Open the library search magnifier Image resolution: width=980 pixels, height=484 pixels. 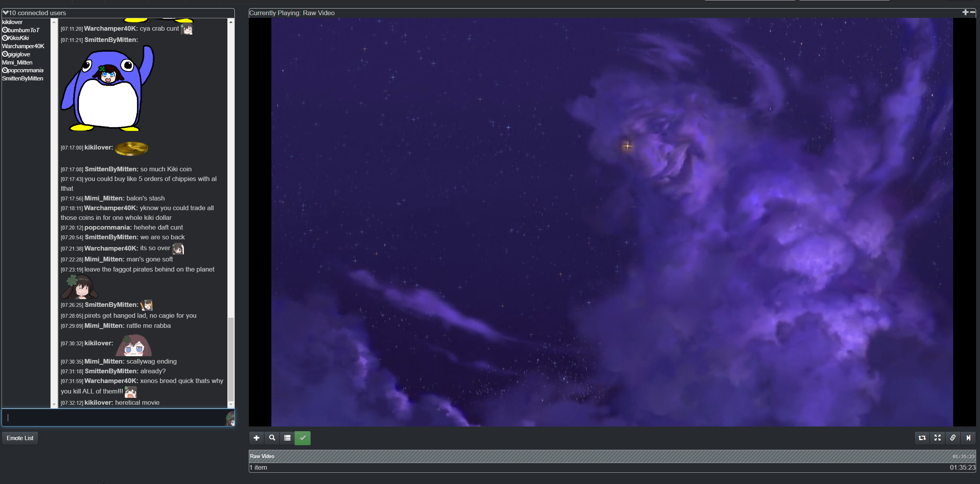coord(272,438)
